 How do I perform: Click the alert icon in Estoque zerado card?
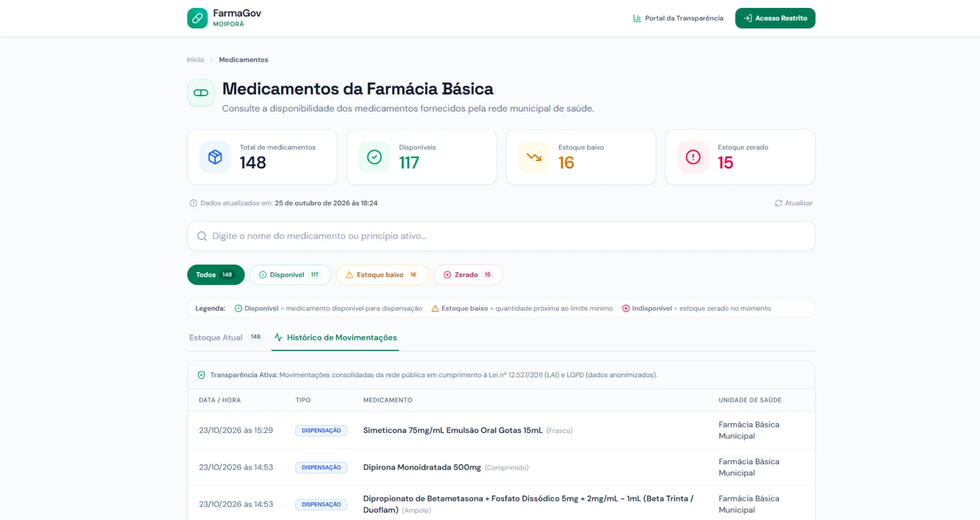point(693,157)
